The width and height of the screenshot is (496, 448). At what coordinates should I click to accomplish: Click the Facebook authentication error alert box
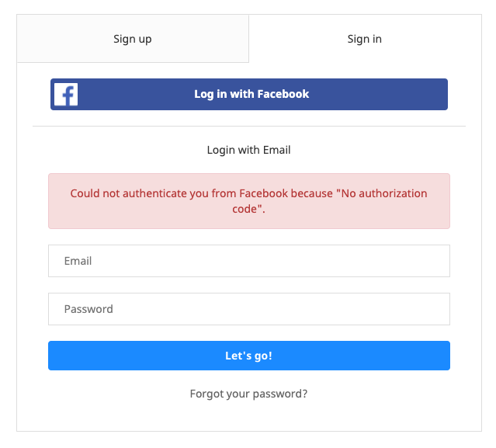(x=248, y=201)
